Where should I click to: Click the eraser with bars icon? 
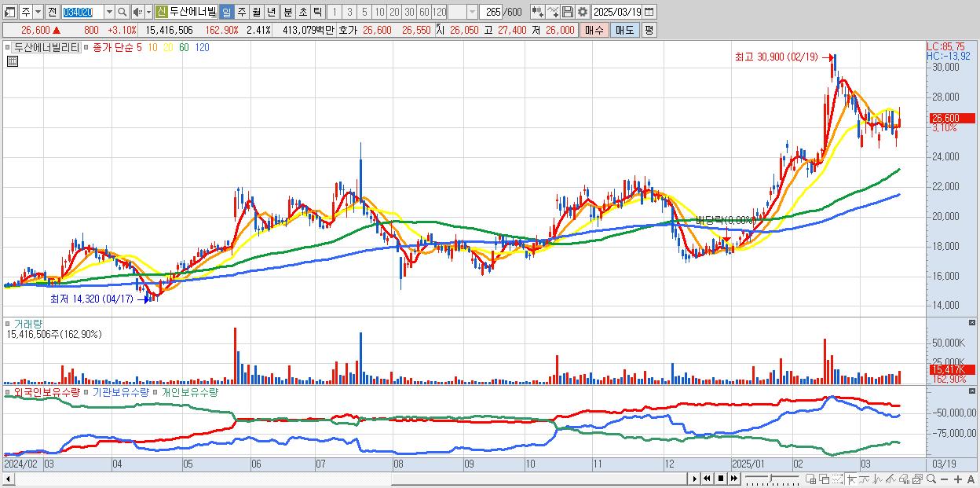[x=904, y=479]
